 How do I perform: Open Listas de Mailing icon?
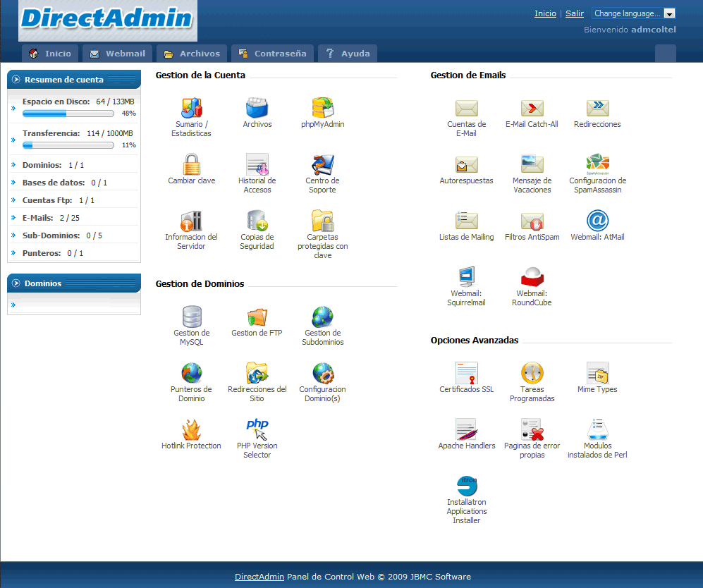click(x=466, y=221)
